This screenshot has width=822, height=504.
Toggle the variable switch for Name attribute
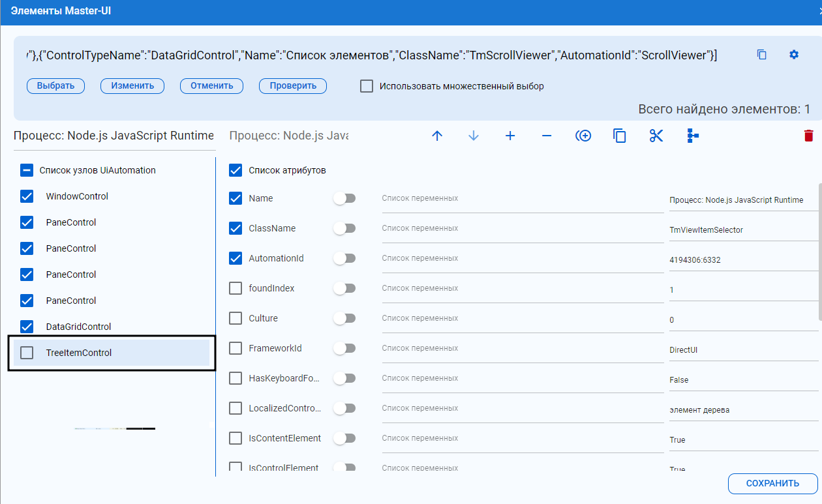[344, 198]
